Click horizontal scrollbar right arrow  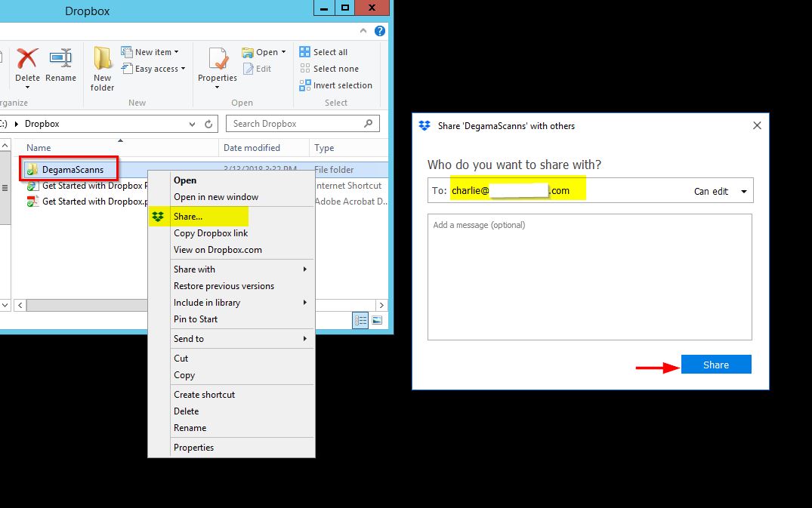click(x=381, y=305)
